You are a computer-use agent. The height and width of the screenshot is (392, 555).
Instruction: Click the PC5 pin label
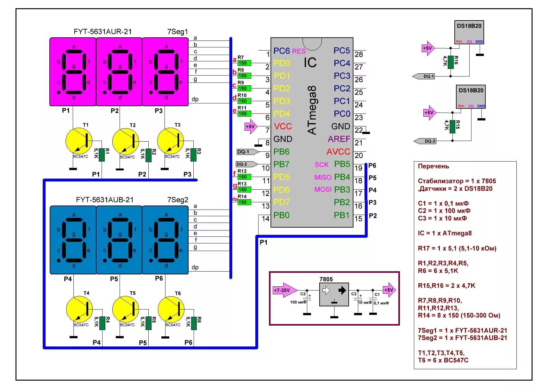(x=342, y=51)
